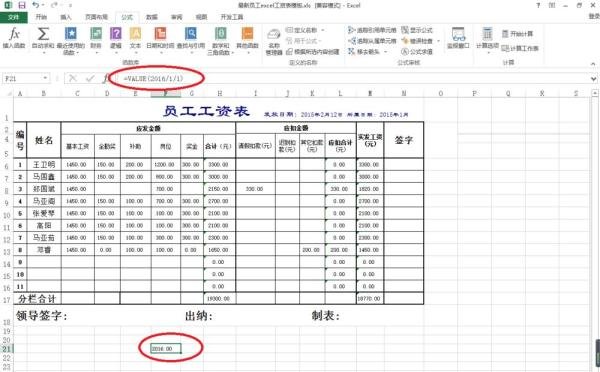Switch to the View tab

coord(201,17)
